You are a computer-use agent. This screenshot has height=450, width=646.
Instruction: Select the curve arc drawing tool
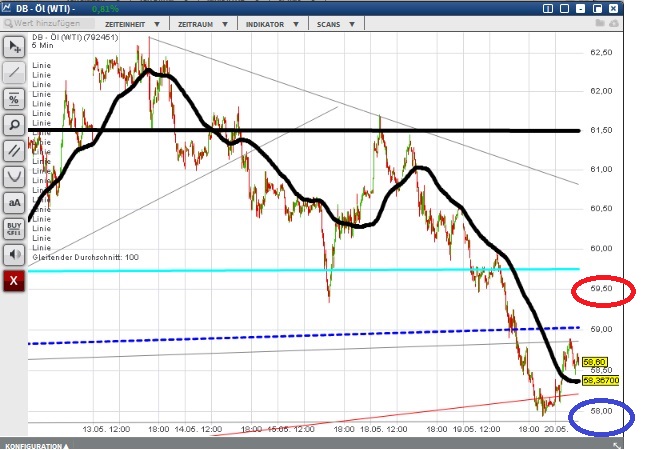coord(14,177)
